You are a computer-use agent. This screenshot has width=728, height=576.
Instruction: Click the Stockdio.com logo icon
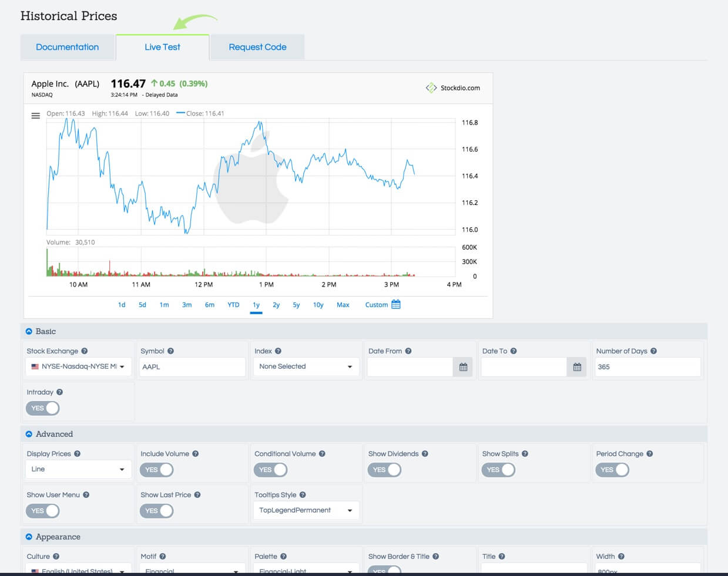431,87
